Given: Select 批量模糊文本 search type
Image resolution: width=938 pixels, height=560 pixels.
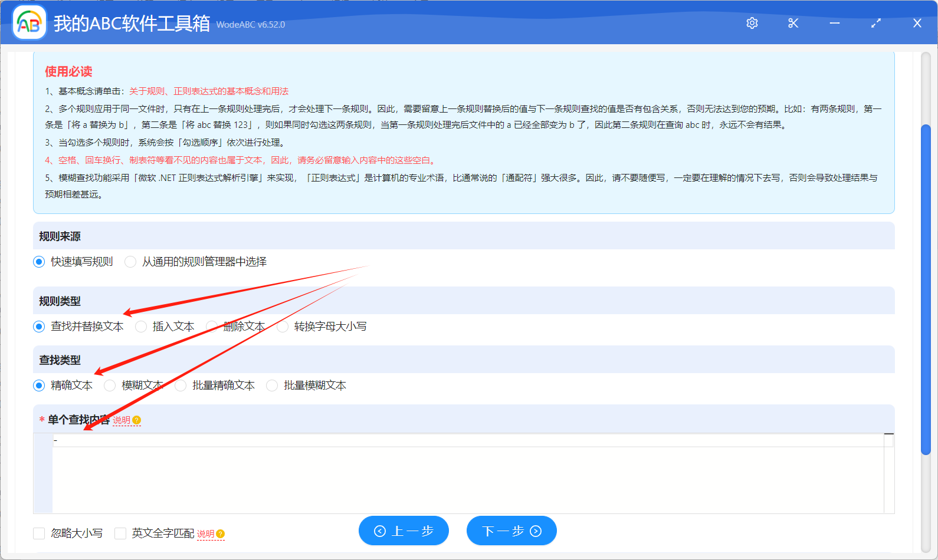Looking at the screenshot, I should tap(272, 386).
